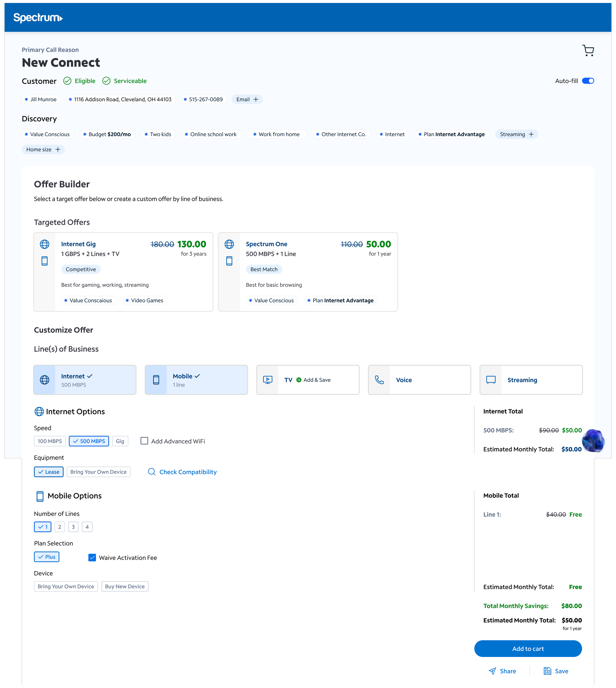
Task: Choose the Internet Gig targeted offer
Action: (123, 272)
